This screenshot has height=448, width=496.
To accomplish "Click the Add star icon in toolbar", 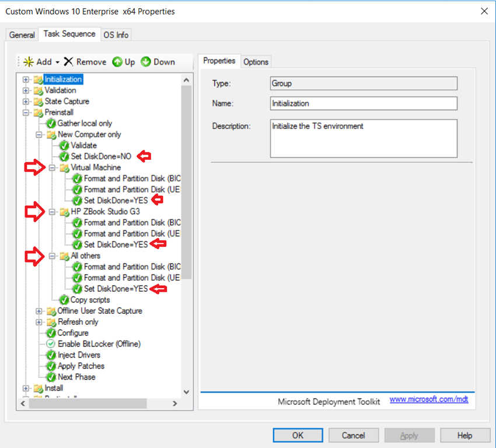I will click(x=28, y=62).
